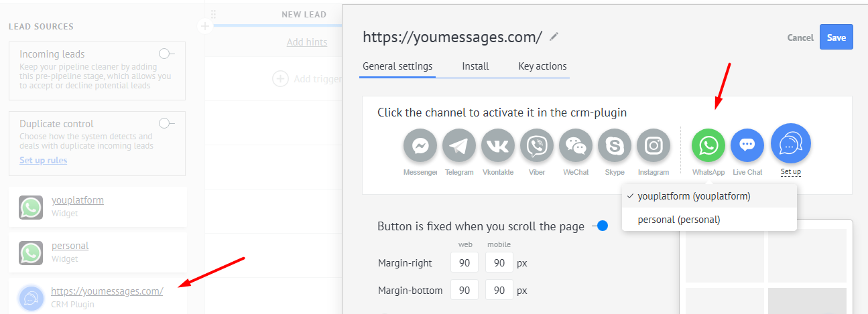Enable the Viber channel icon
The image size is (868, 314).
click(x=537, y=146)
